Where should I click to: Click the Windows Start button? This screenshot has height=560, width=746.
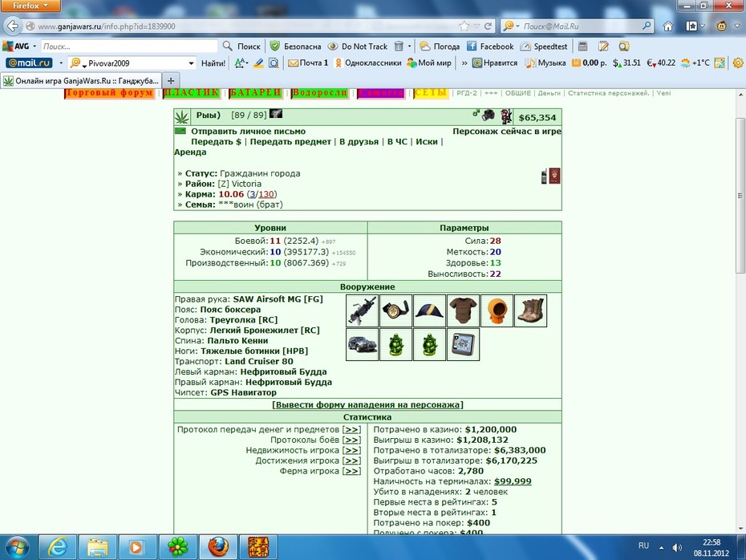coord(18,547)
